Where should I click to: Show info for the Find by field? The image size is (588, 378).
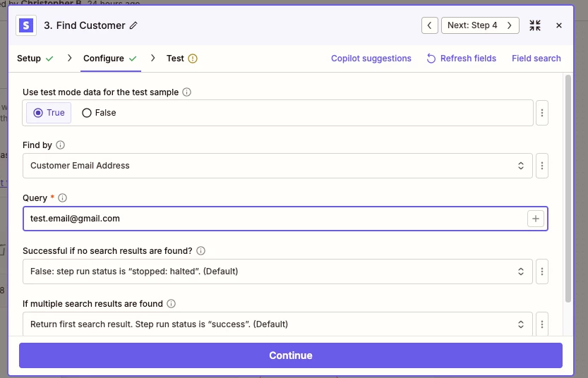[60, 145]
